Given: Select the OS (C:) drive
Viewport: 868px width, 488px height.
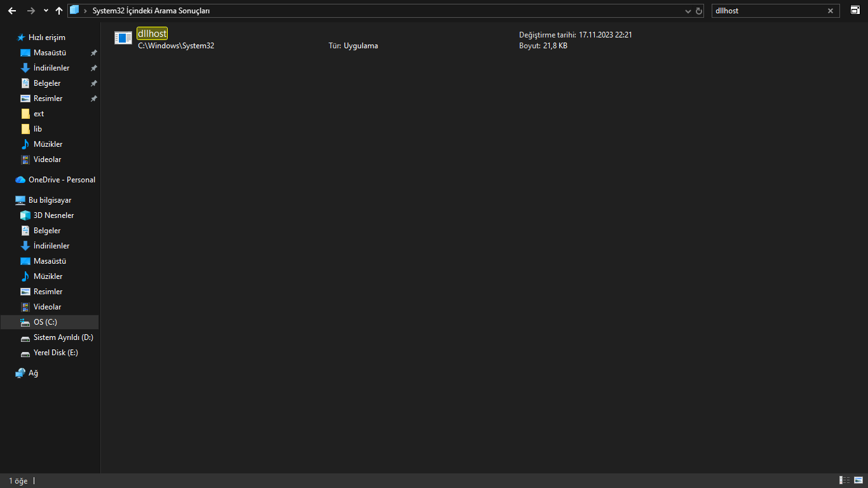Looking at the screenshot, I should pos(50,322).
